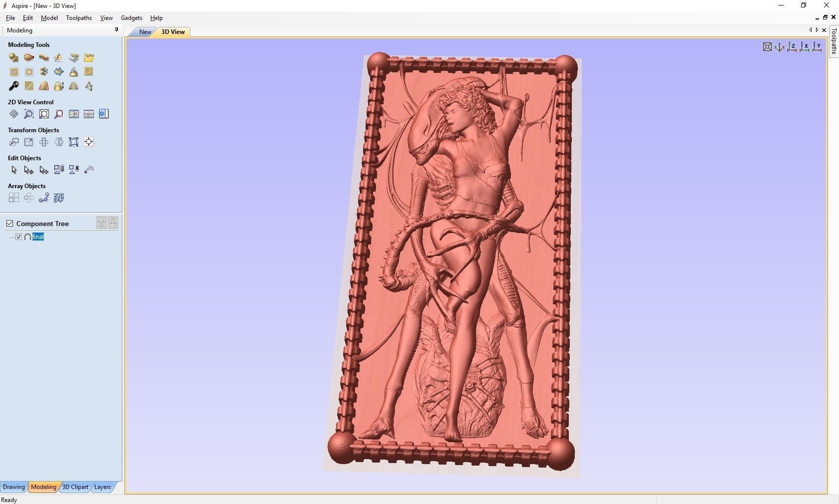Click the Export Model as STL mesh icon
The image size is (839, 504).
[89, 86]
